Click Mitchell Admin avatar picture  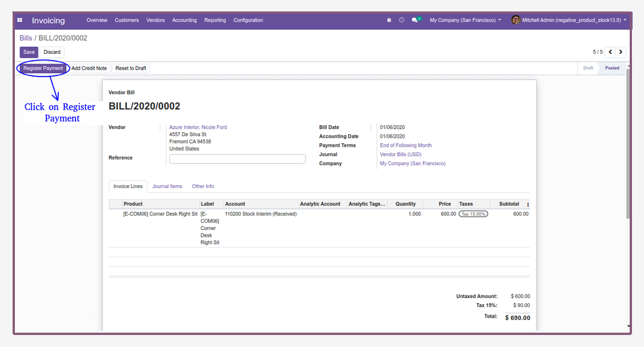click(x=515, y=19)
